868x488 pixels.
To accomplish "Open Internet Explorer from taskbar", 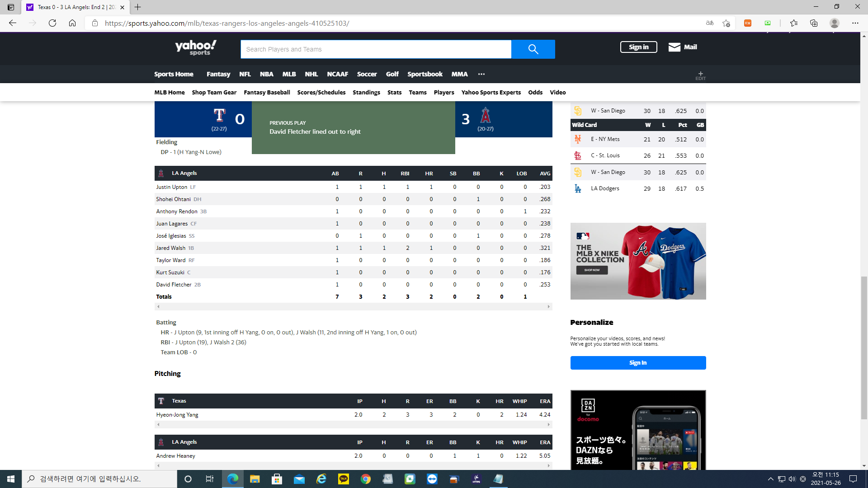I will pyautogui.click(x=321, y=479).
